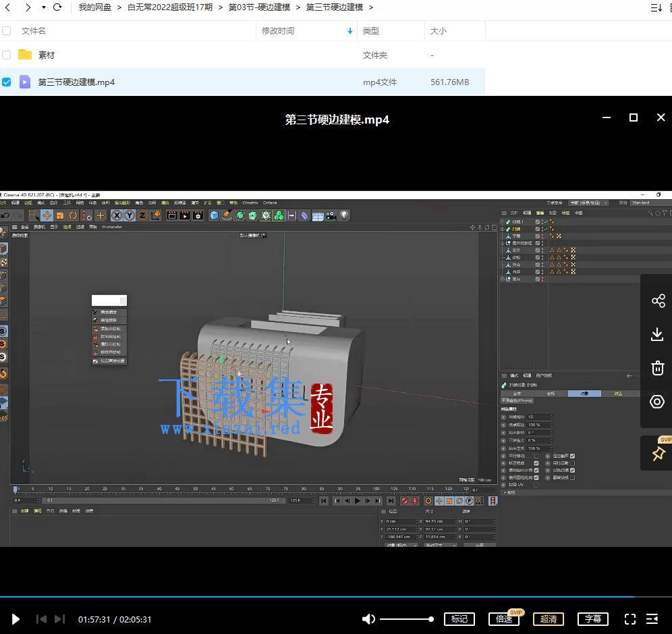The image size is (672, 634).
Task: Click first item in viewport popup menu
Action: click(109, 312)
